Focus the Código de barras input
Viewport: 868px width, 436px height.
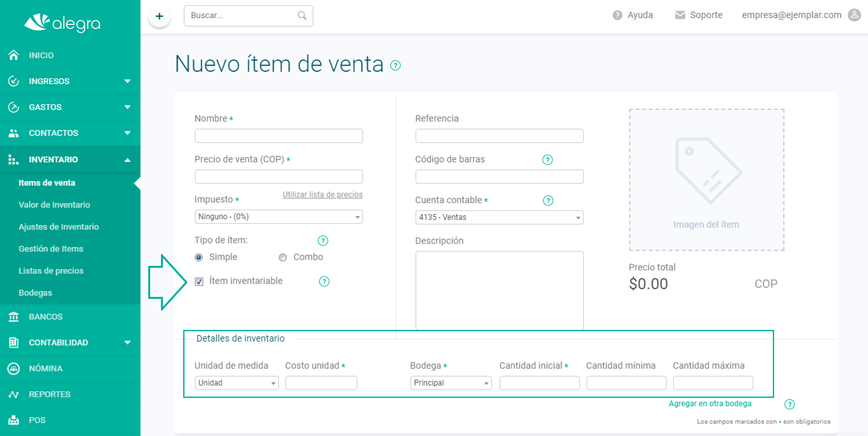499,176
